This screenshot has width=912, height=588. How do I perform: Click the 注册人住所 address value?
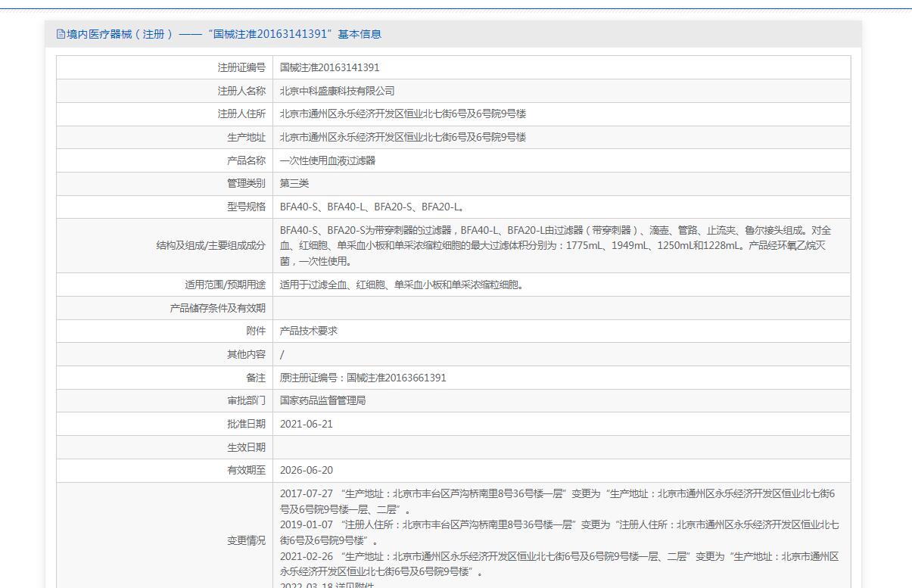(x=403, y=114)
